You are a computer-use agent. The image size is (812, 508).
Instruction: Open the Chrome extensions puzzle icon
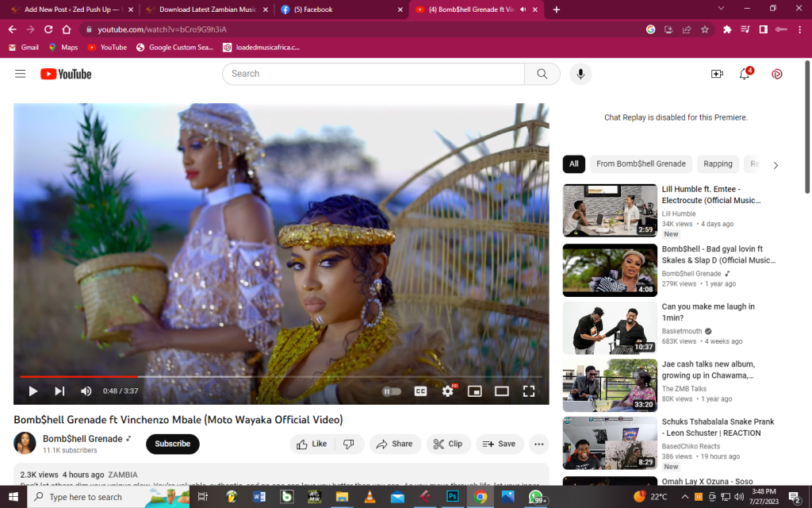pos(727,29)
